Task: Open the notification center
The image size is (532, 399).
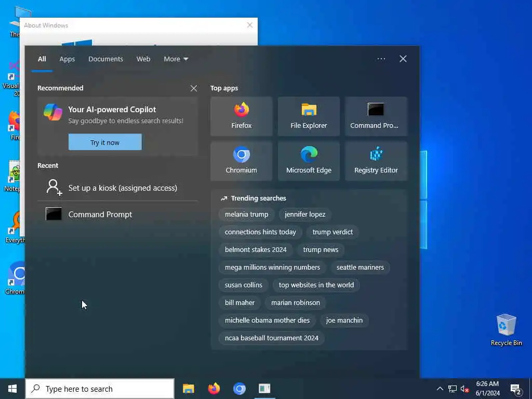Action: pos(516,389)
